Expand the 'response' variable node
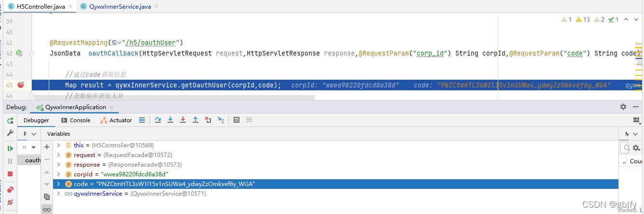 59,165
